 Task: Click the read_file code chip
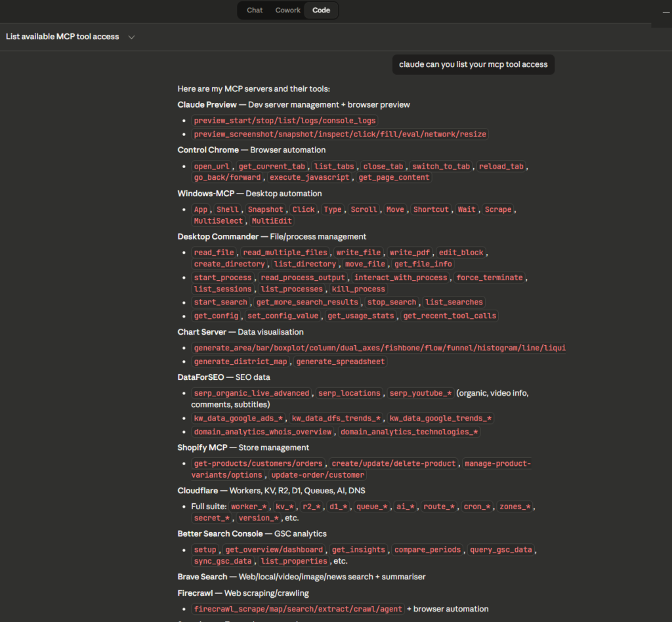coord(214,253)
